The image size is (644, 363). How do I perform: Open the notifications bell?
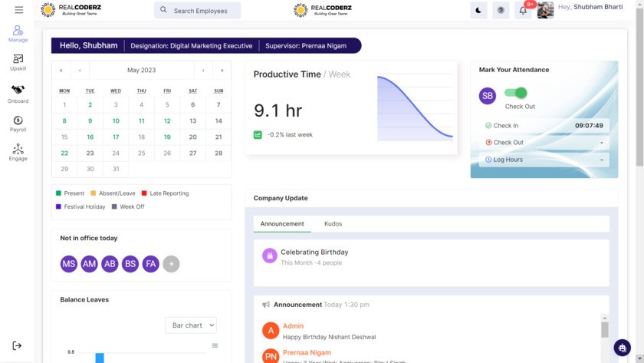click(523, 11)
